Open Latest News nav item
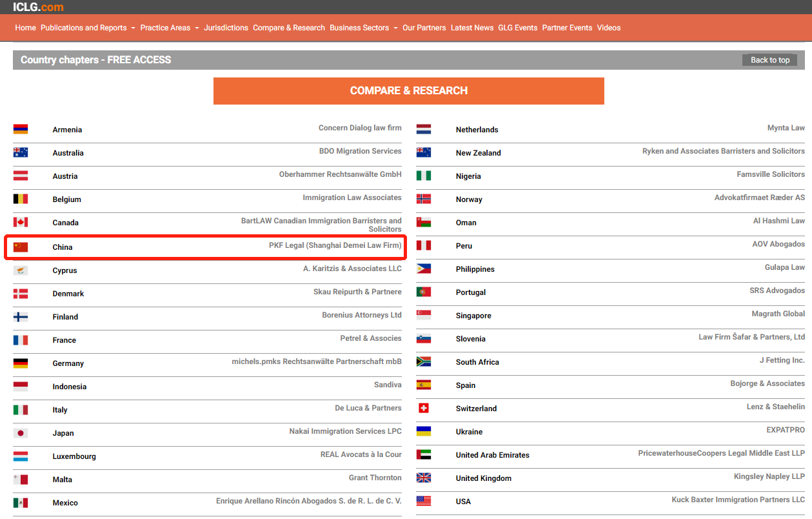The width and height of the screenshot is (812, 519). 472,28
